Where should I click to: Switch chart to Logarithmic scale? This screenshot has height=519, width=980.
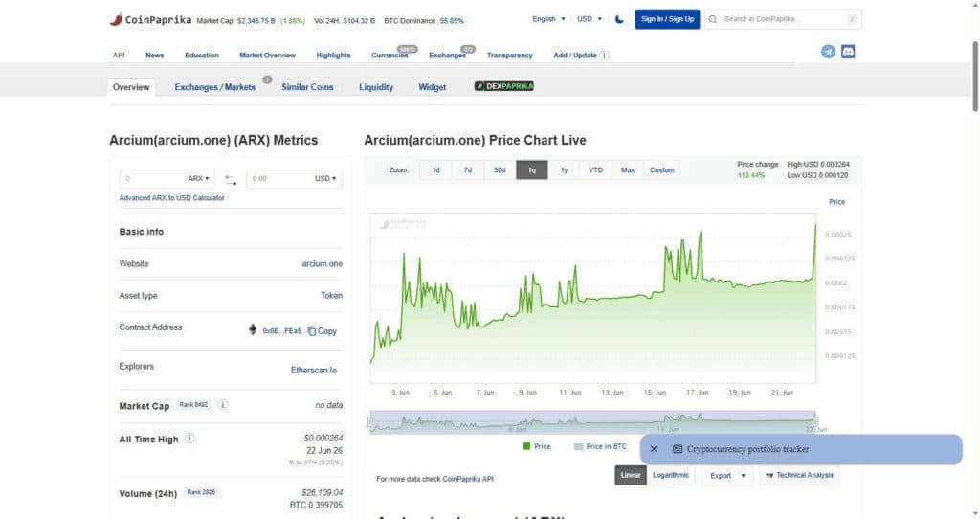671,475
